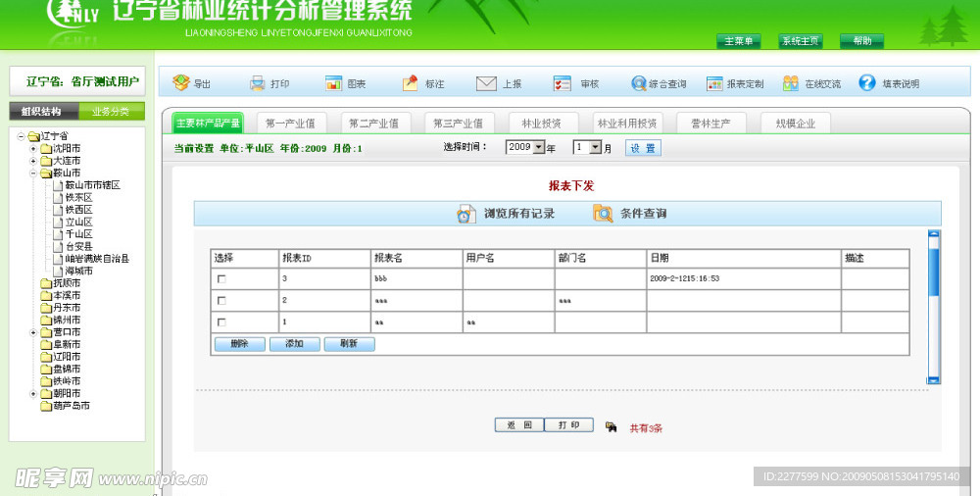Screen dimensions: 980x496
Task: Click the 导出 export icon
Action: [180, 83]
